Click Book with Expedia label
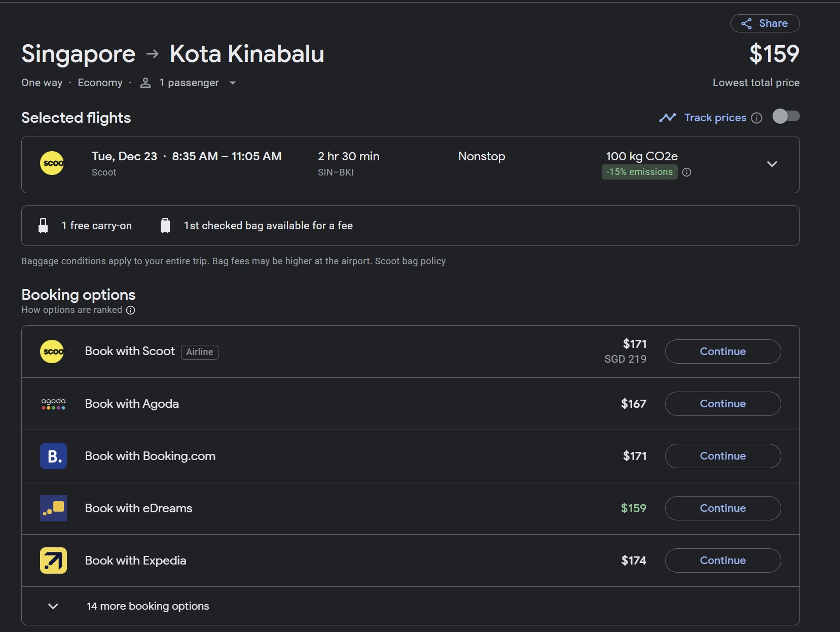The height and width of the screenshot is (632, 840). (x=135, y=560)
